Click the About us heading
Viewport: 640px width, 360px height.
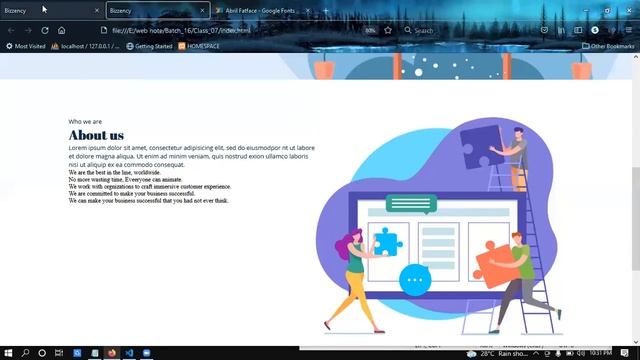(96, 135)
